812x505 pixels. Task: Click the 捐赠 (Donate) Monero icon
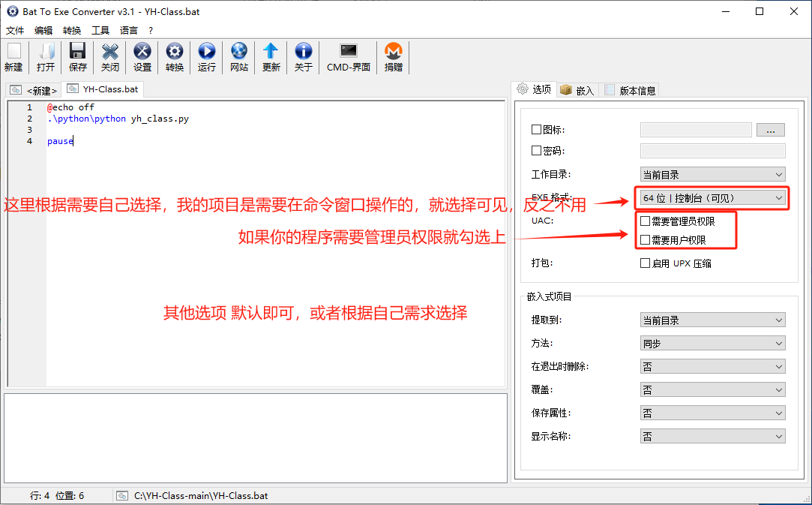point(394,57)
